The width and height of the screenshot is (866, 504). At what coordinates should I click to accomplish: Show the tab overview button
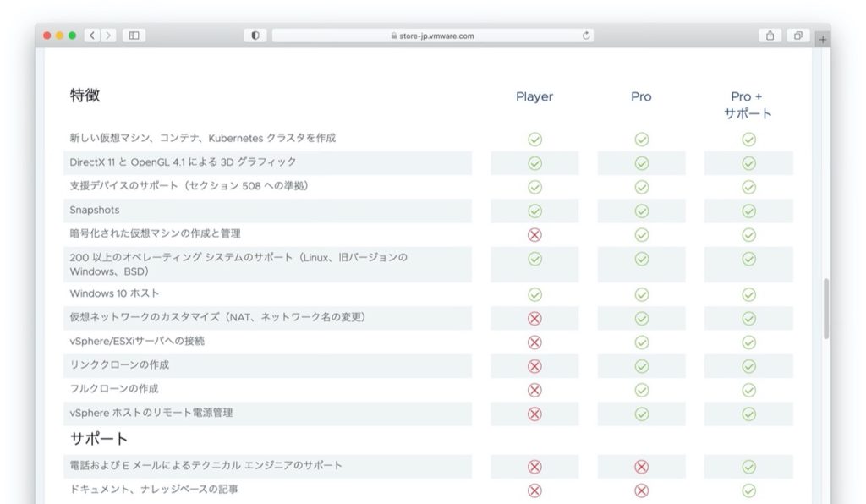[x=797, y=36]
